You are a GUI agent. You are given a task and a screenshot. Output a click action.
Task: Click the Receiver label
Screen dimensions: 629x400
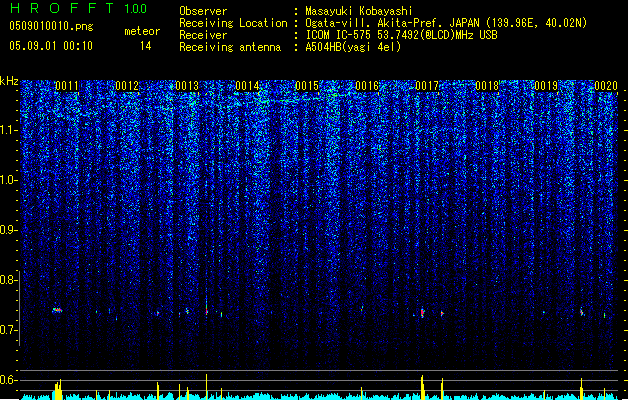(x=203, y=35)
